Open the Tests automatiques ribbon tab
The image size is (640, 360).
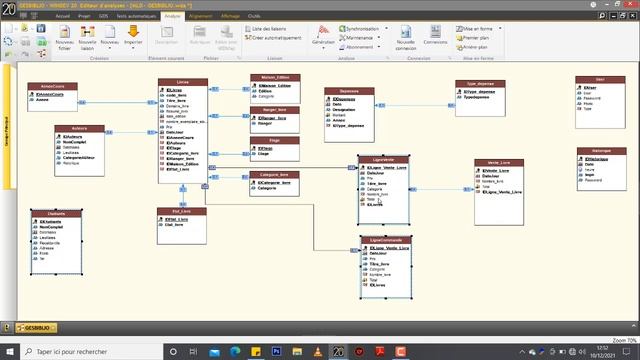pos(136,16)
